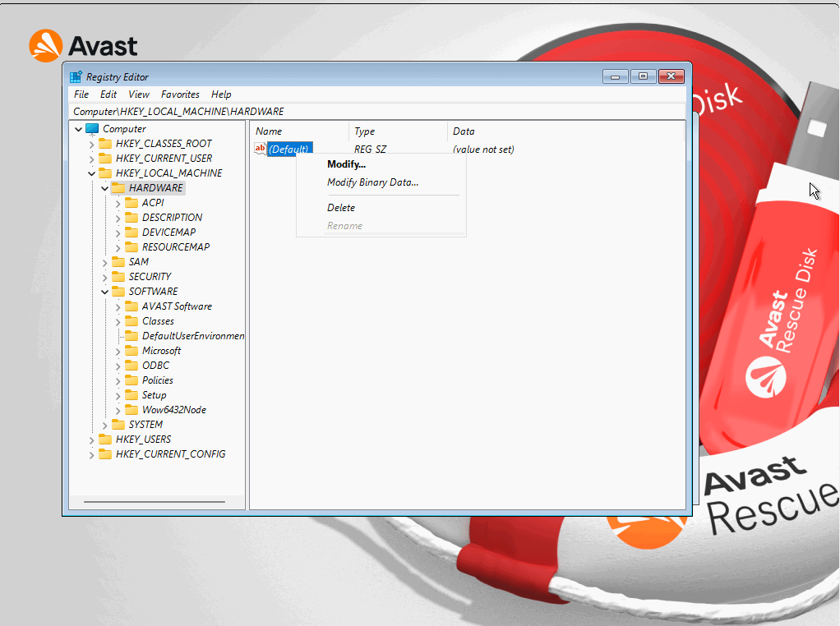840x626 pixels.
Task: Expand the HKEY_CURRENT_USER node
Action: 91,159
